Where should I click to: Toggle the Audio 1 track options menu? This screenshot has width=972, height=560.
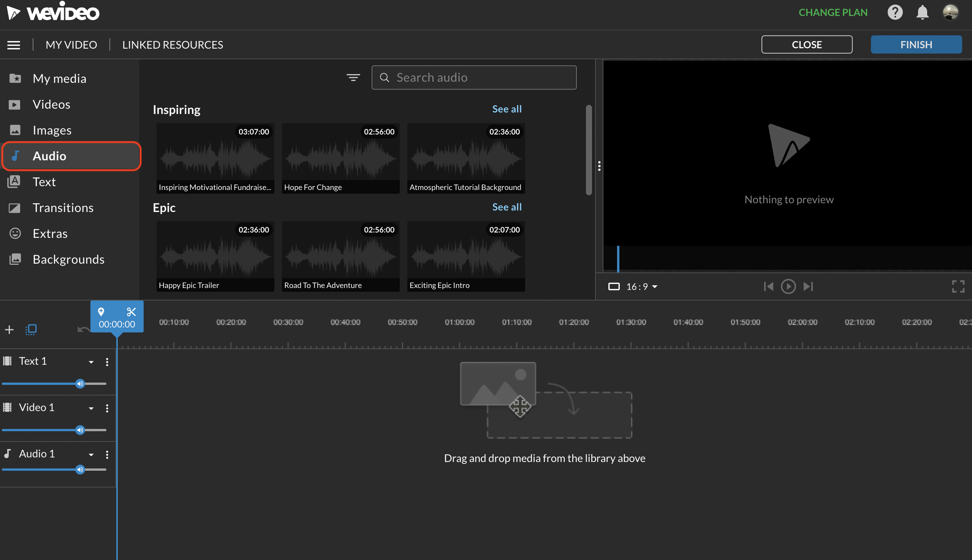point(107,454)
